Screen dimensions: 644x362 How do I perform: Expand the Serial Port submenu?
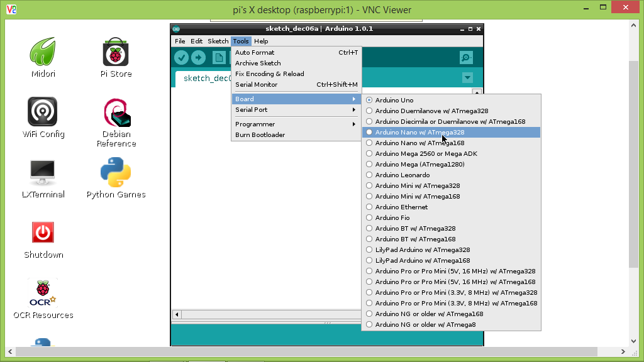pyautogui.click(x=296, y=109)
